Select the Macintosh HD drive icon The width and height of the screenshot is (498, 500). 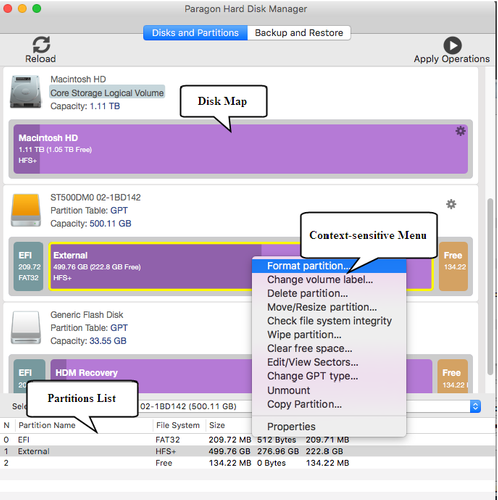pyautogui.click(x=26, y=92)
